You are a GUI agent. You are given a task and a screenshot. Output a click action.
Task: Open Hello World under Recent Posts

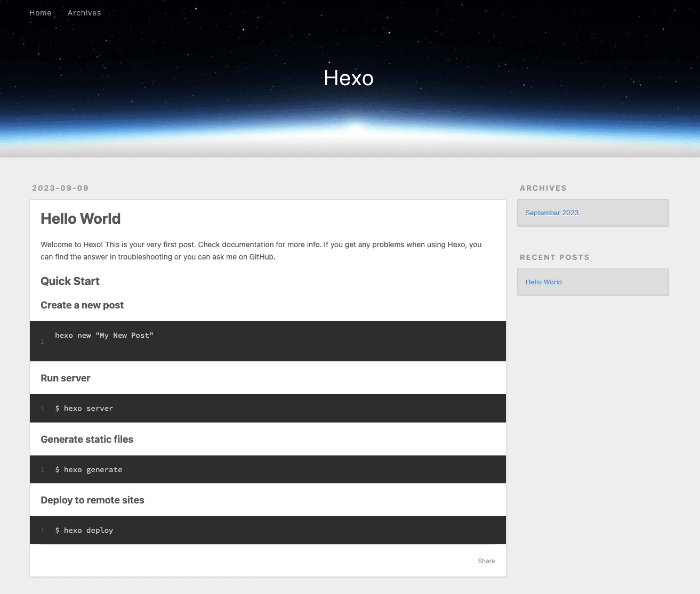544,282
